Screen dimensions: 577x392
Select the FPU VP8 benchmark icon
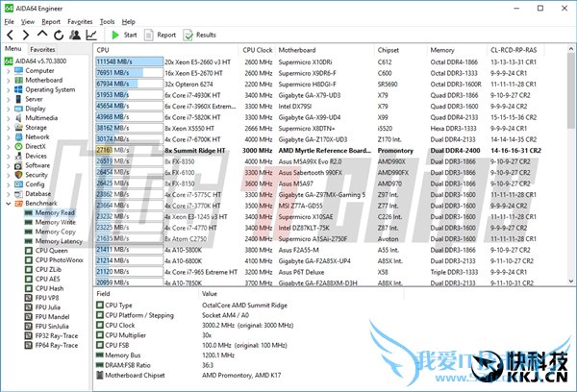[x=28, y=298]
